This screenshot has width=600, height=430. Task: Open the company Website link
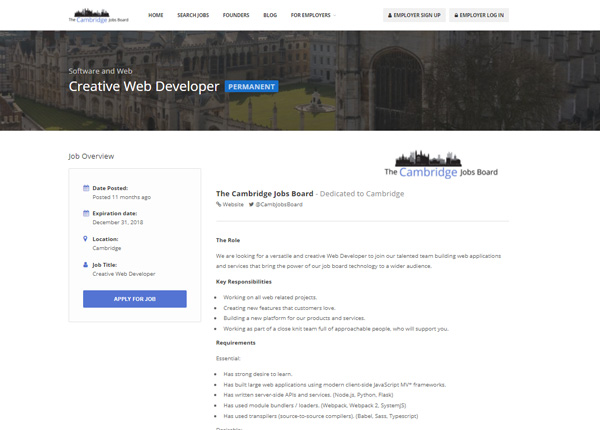233,205
